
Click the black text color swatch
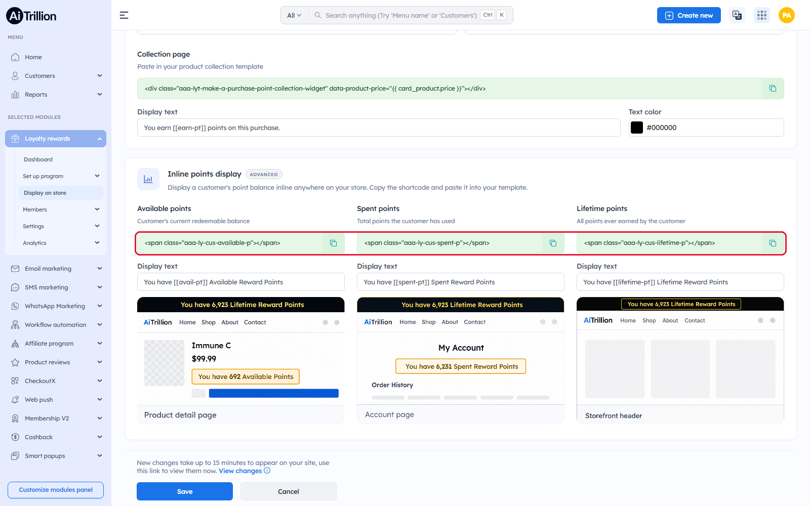point(636,128)
